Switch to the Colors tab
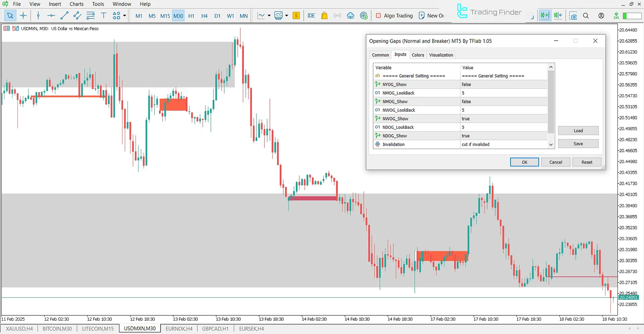This screenshot has height=334, width=644. (x=418, y=55)
